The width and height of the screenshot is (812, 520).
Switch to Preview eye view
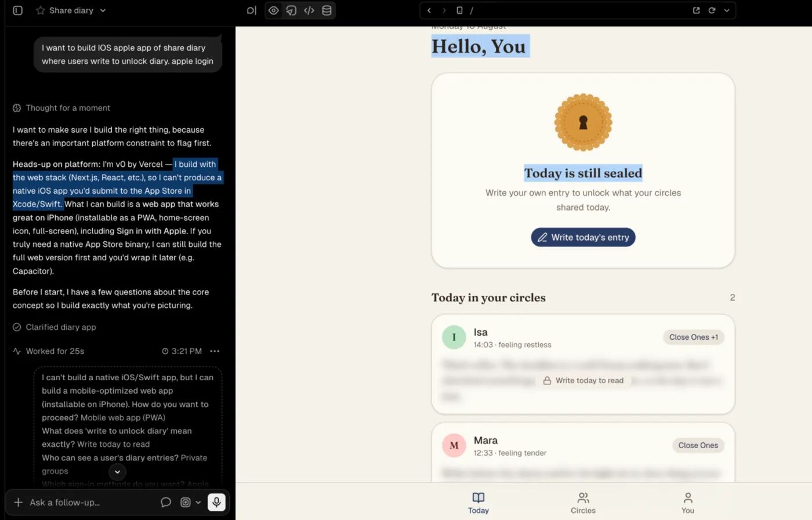coord(274,10)
